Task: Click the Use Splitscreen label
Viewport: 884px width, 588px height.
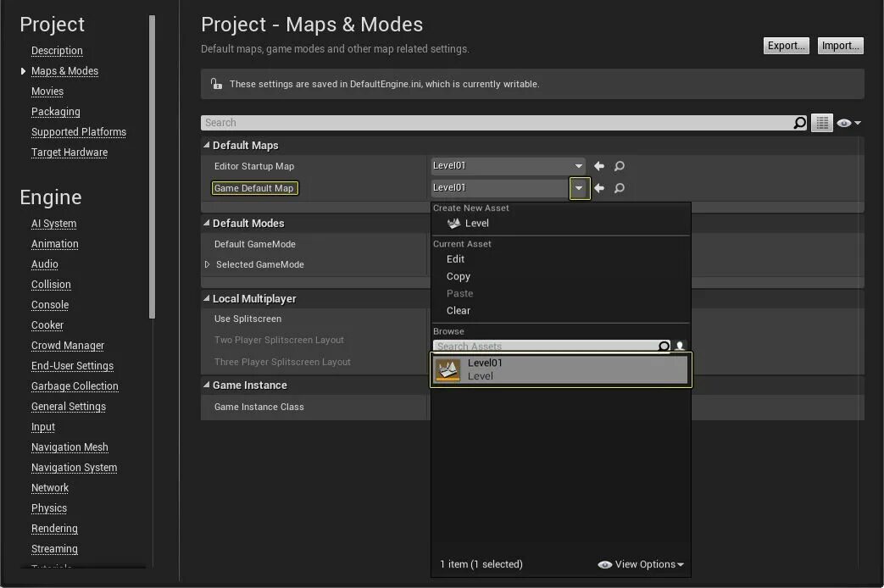Action: pos(248,319)
